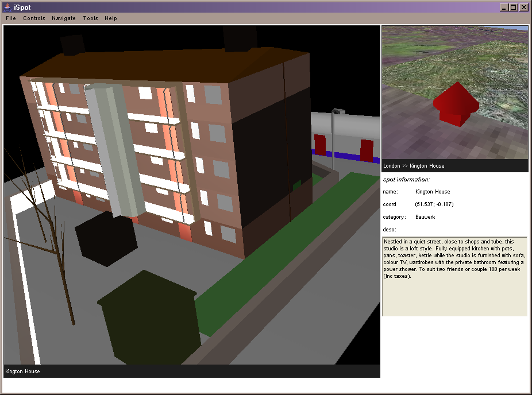
Task: Open the File menu
Action: 11,18
